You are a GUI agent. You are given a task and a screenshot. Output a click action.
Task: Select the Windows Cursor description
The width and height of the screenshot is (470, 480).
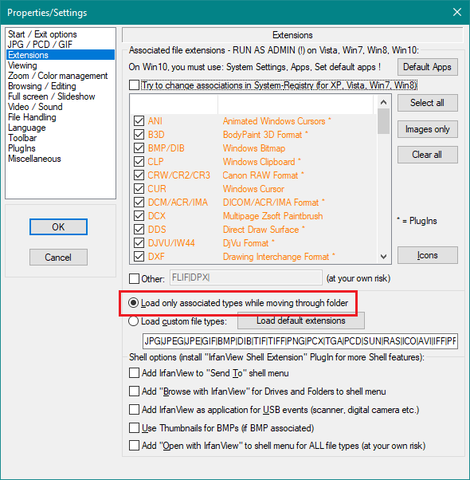253,189
